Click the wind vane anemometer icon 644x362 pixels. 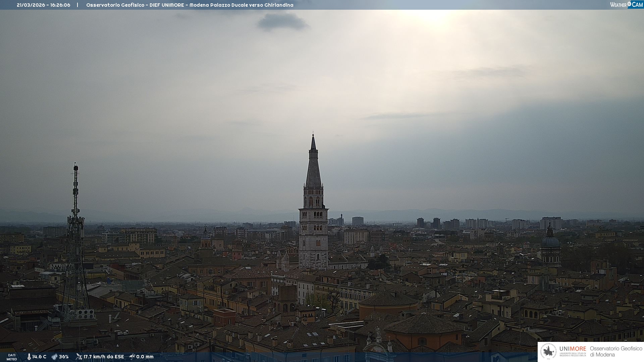coord(79,357)
